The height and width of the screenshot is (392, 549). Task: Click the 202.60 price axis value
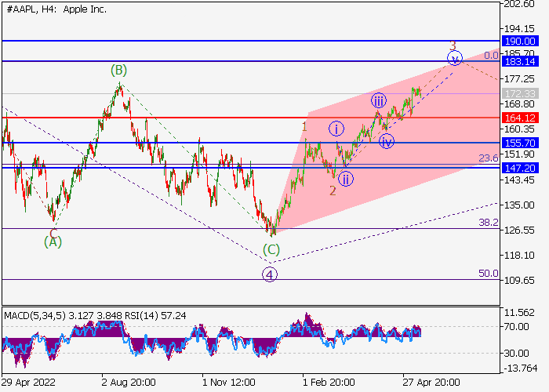tap(519, 4)
